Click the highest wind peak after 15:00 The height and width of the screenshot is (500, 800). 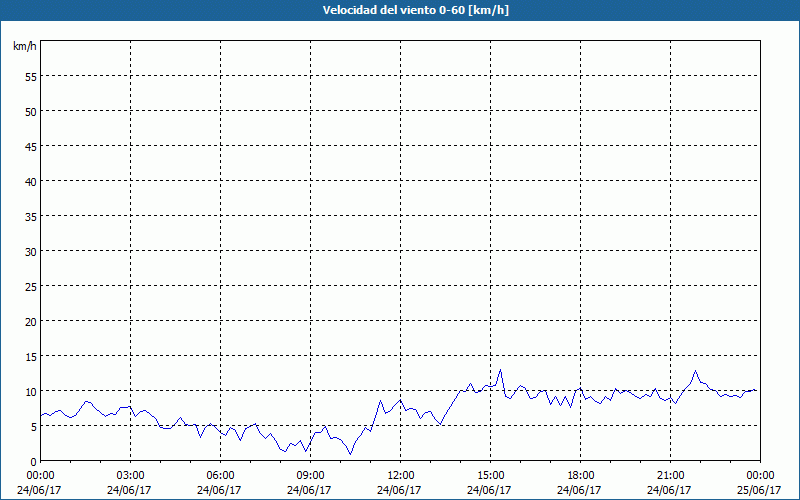tap(501, 370)
